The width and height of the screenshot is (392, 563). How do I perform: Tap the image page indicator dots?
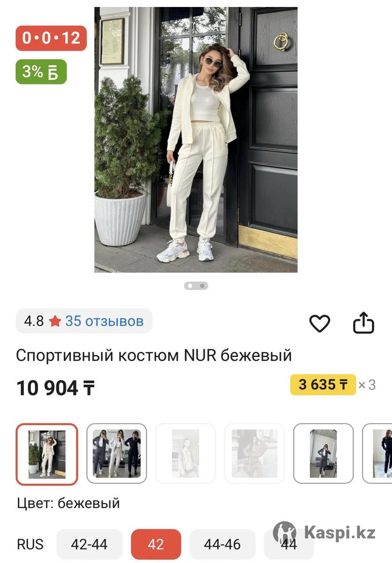coord(196,285)
